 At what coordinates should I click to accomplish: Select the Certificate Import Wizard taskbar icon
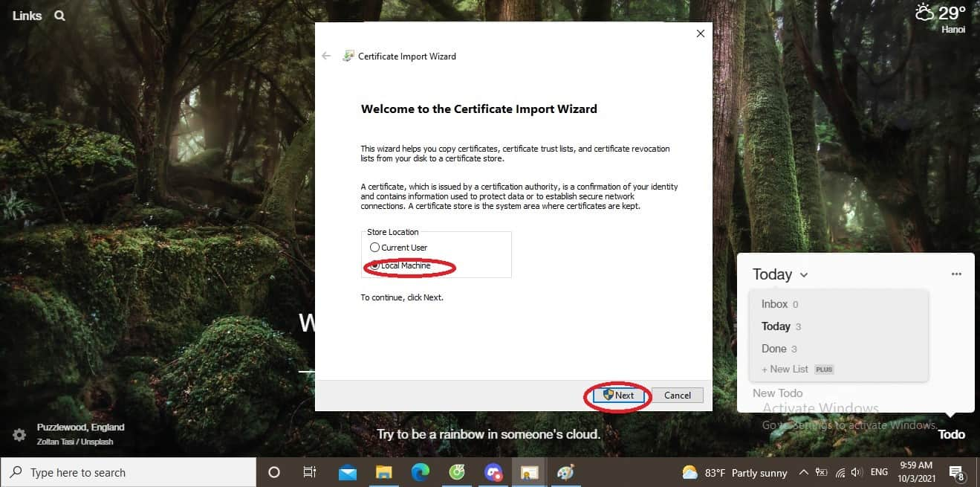click(529, 472)
